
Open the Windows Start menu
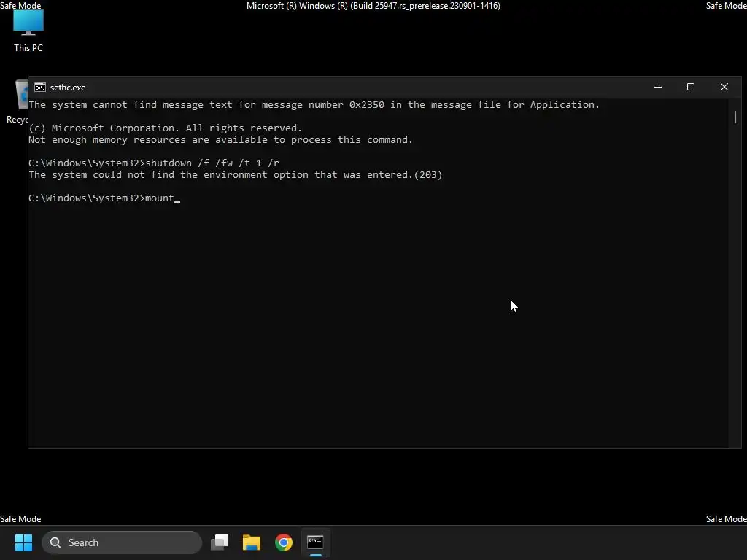coord(23,542)
